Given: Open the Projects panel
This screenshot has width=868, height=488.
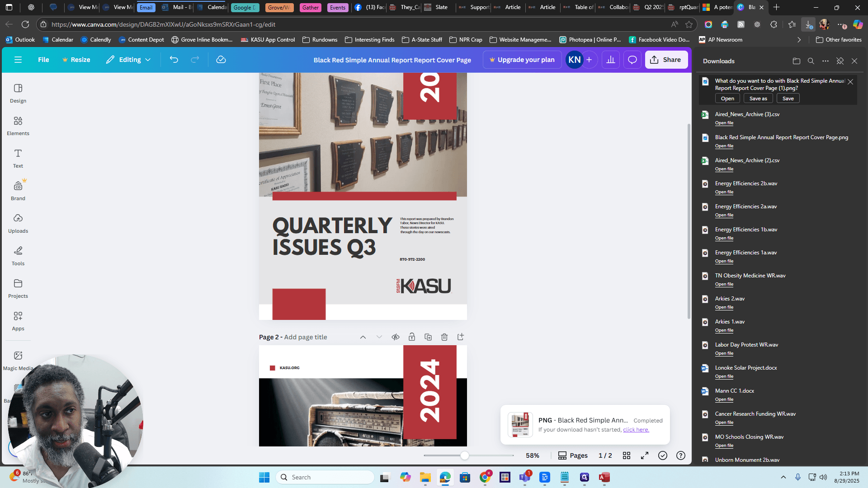Looking at the screenshot, I should [x=18, y=289].
